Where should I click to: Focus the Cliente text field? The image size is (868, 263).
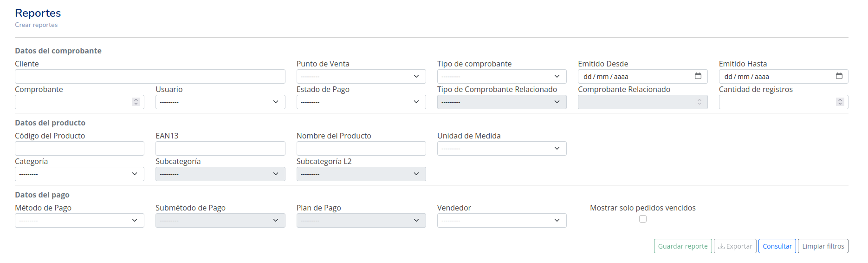click(x=150, y=76)
